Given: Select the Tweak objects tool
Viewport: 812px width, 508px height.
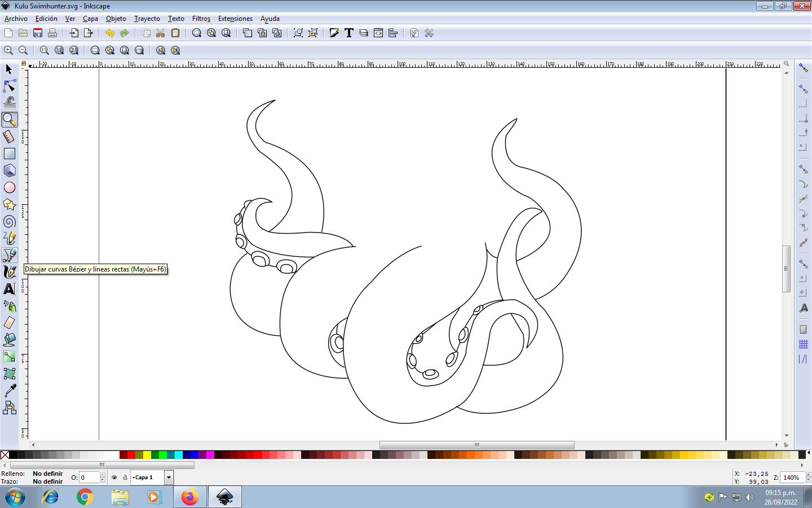Looking at the screenshot, I should 9,103.
